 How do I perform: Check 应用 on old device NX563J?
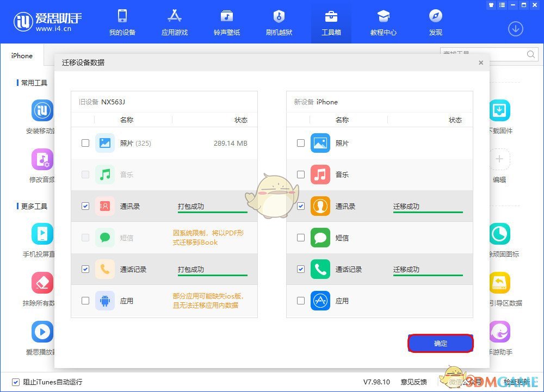[85, 301]
